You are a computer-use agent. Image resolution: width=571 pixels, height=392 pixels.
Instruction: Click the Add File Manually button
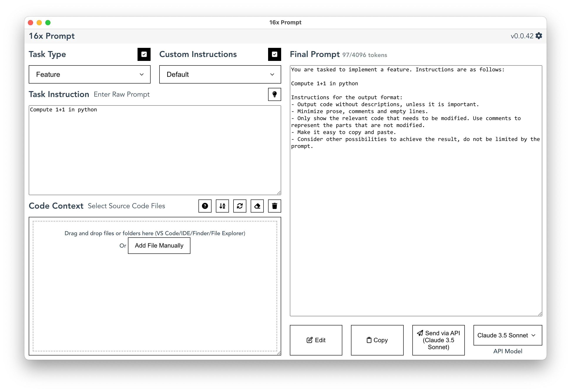tap(159, 246)
